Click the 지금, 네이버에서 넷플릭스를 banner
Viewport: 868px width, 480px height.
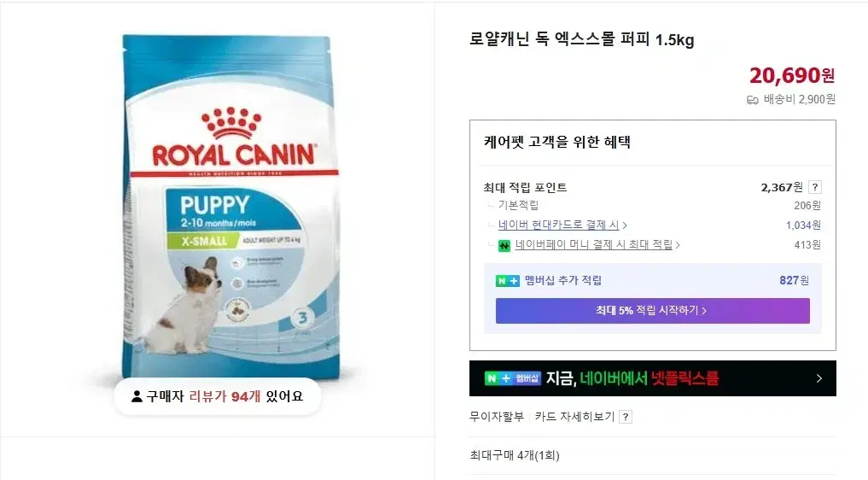[x=653, y=378]
